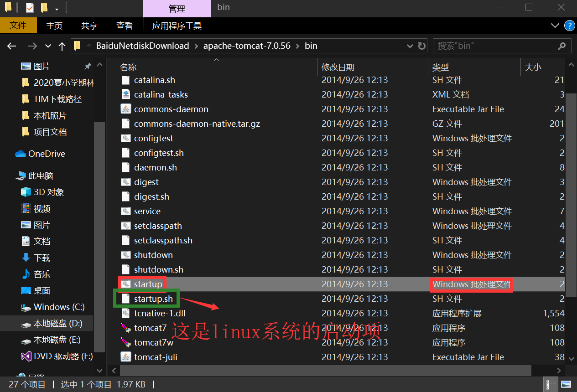Open the recent locations dropdown arrow
Image resolution: width=577 pixels, height=392 pixels.
[x=48, y=46]
